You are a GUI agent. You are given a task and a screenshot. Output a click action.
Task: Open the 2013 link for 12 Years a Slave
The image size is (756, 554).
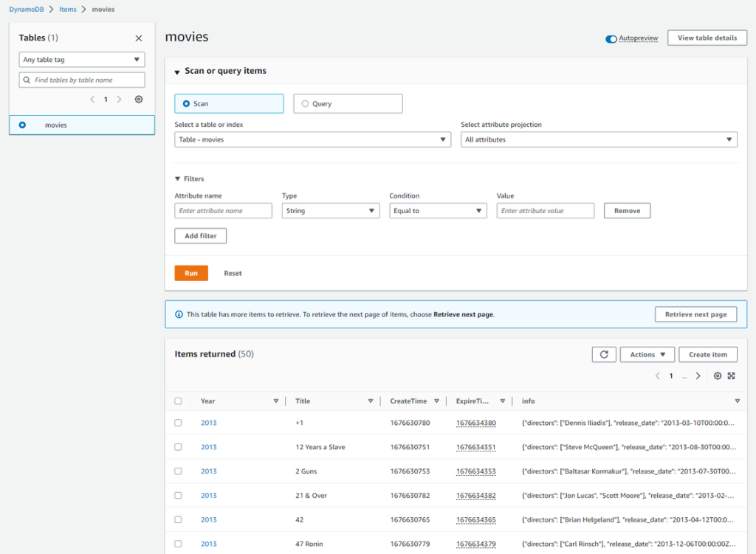click(x=209, y=447)
